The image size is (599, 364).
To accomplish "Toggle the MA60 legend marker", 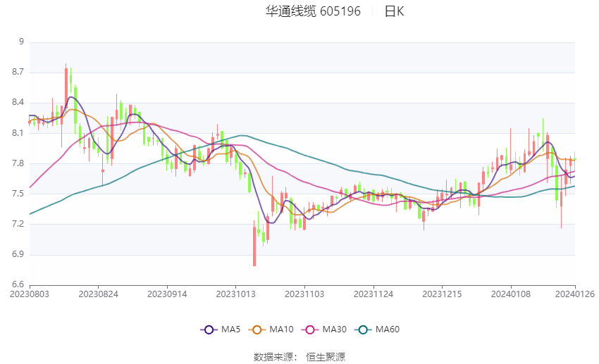I will [x=363, y=330].
